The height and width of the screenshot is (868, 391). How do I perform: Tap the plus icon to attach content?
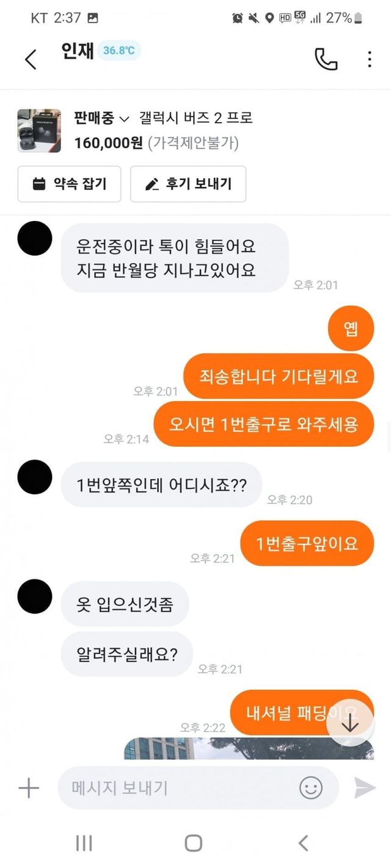coord(29,788)
